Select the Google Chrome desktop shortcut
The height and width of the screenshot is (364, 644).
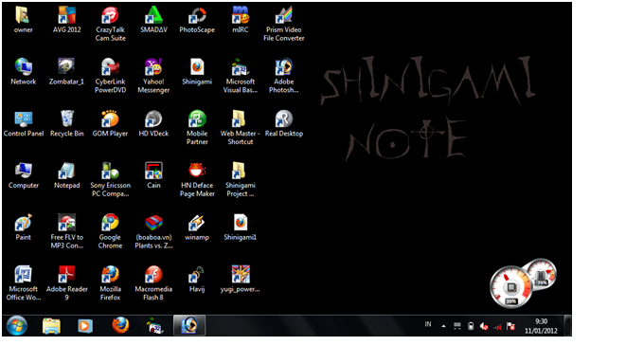tap(110, 231)
